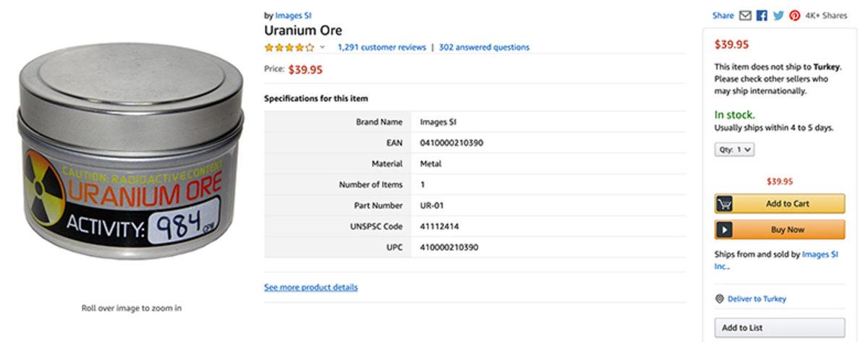Click the Add to List button
Image resolution: width=868 pixels, height=342 pixels.
[x=779, y=328]
